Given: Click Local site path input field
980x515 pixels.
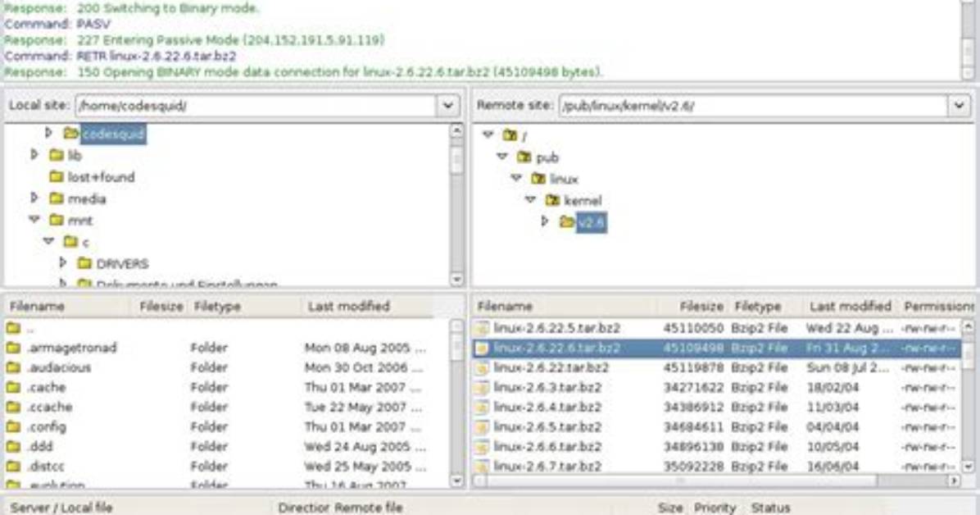Looking at the screenshot, I should coord(256,106).
